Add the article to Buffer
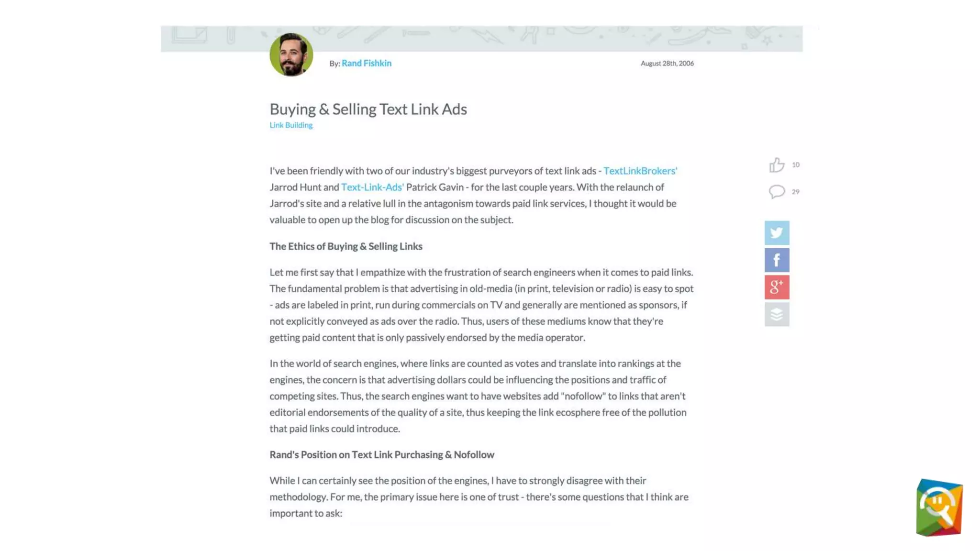Screen dimensions: 980x551 coord(777,314)
